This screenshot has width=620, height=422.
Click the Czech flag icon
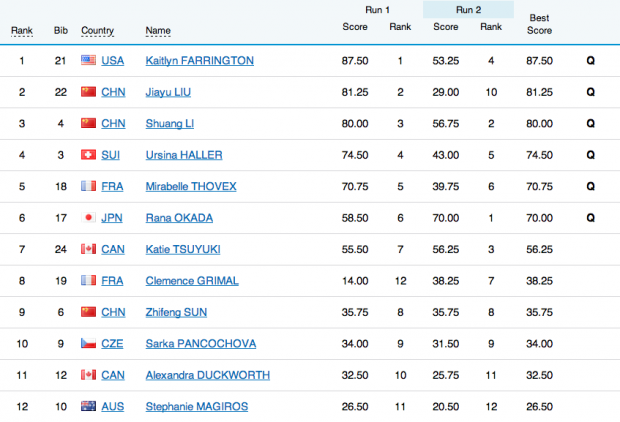(88, 343)
